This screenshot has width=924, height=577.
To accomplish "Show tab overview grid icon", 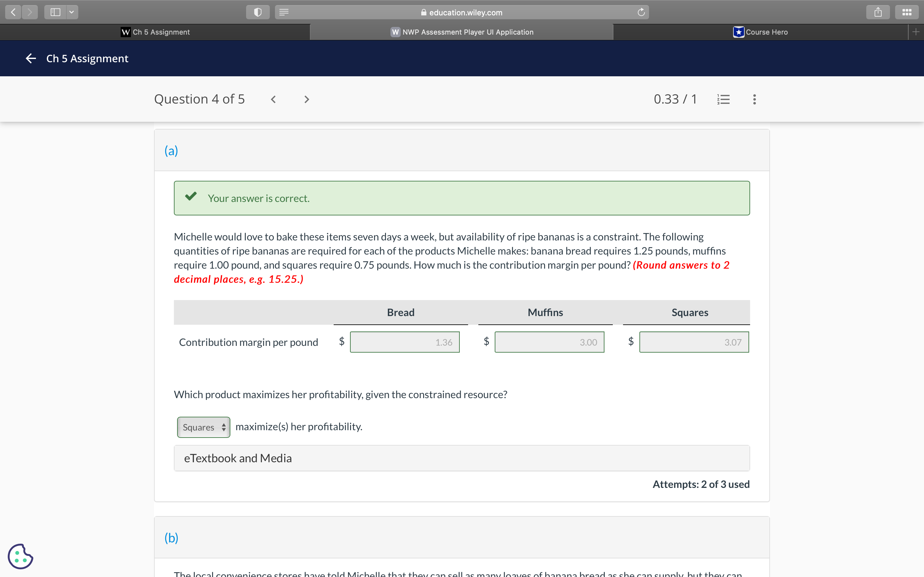I will [907, 12].
